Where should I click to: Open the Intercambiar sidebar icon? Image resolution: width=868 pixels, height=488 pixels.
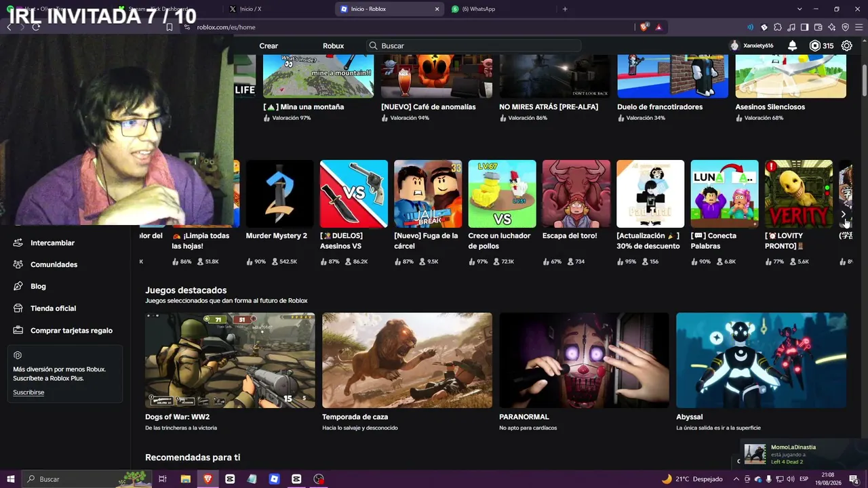(18, 243)
